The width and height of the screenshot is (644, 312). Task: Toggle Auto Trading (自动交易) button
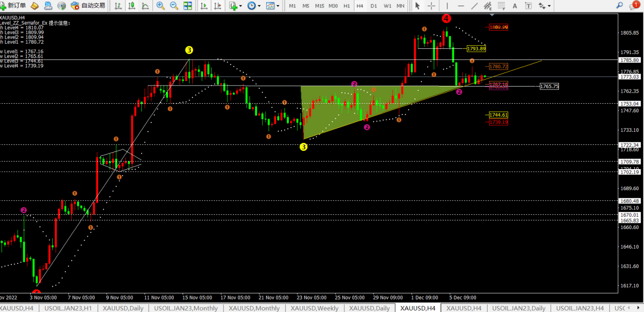(88, 6)
